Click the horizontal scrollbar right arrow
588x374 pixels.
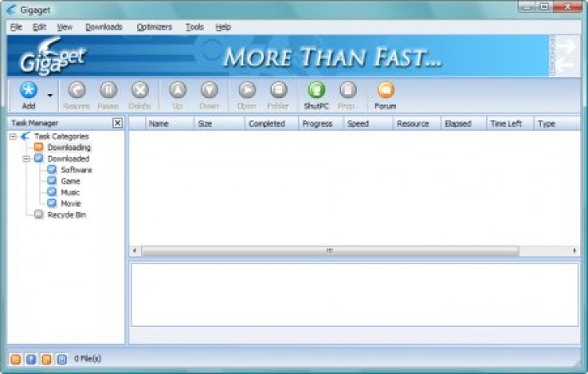[575, 251]
